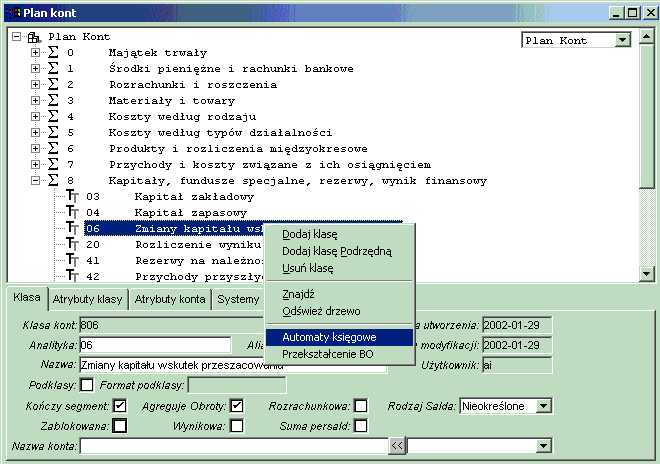Image resolution: width=660 pixels, height=464 pixels.
Task: Switch to the Systemy tab
Action: 238,299
